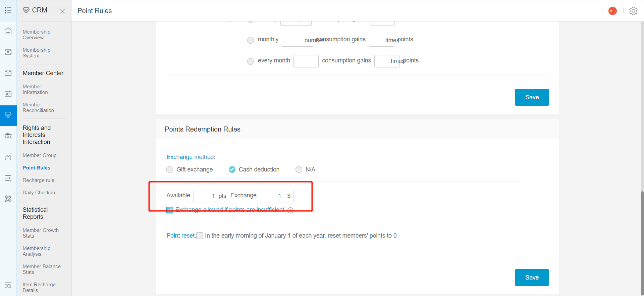Click Save below the Point reset option
The image size is (644, 296).
[x=532, y=278]
